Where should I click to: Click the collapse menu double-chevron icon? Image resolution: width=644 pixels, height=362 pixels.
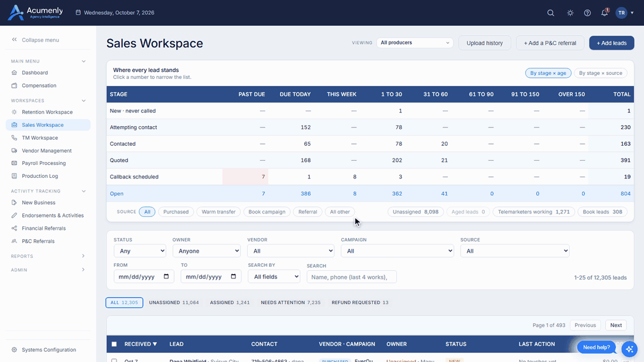pos(15,40)
